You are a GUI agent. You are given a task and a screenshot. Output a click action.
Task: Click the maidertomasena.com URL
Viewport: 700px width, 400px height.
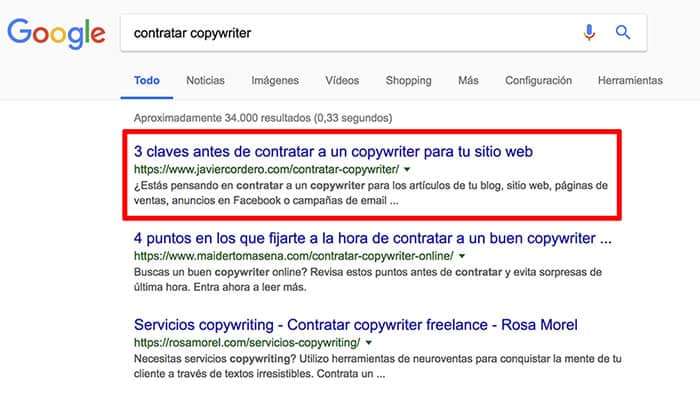point(294,256)
